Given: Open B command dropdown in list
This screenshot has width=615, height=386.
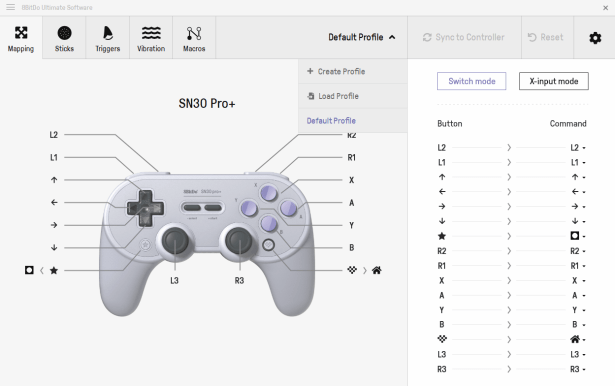Looking at the screenshot, I should 578,324.
